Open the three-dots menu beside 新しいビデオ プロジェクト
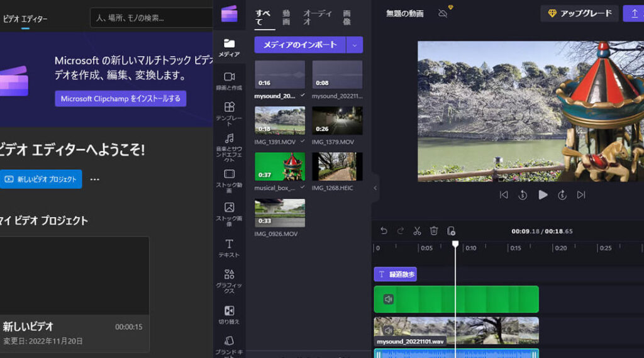The width and height of the screenshot is (644, 358). pos(95,179)
